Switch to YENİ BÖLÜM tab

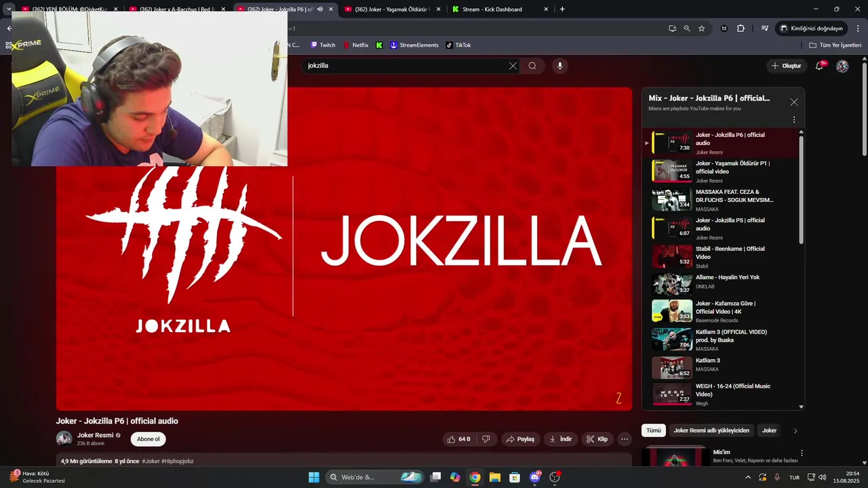coord(69,9)
